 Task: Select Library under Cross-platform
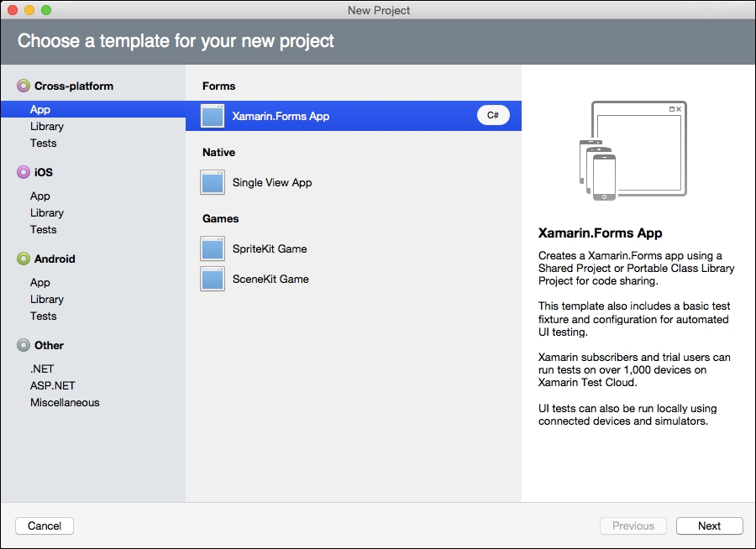pyautogui.click(x=47, y=126)
